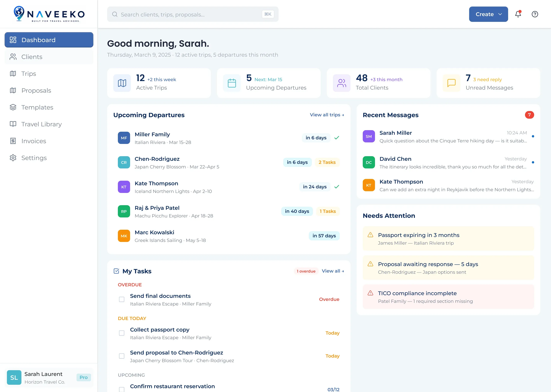The width and height of the screenshot is (551, 392).
Task: Open the Create dropdown button
Action: click(x=488, y=14)
